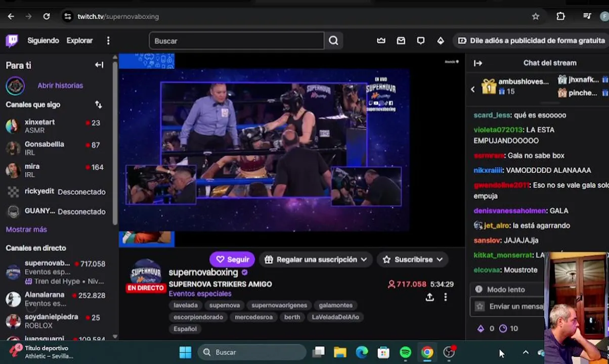Viewport: 609px width, 364px height.
Task: Select the mercedesroa tag
Action: 253,317
